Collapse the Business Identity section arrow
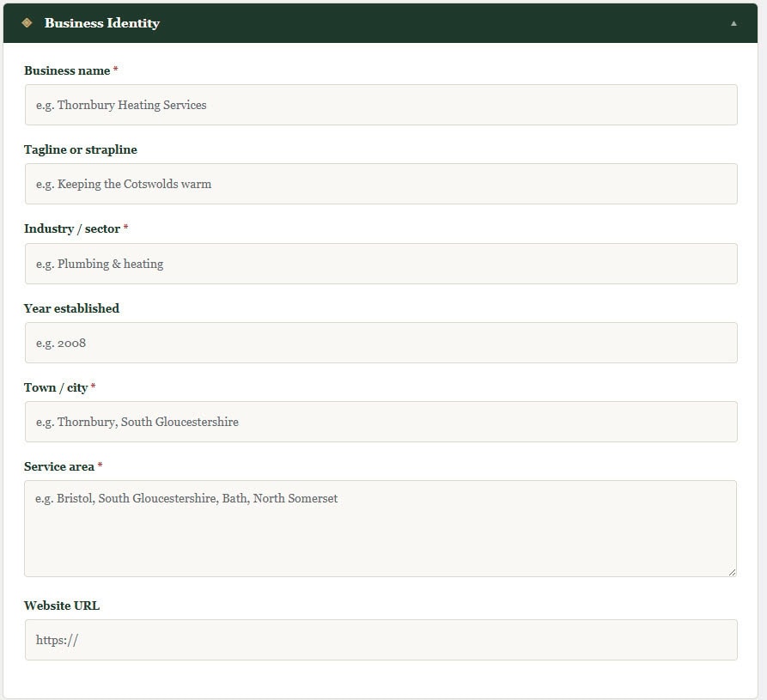Viewport: 767px width, 700px height. point(734,23)
